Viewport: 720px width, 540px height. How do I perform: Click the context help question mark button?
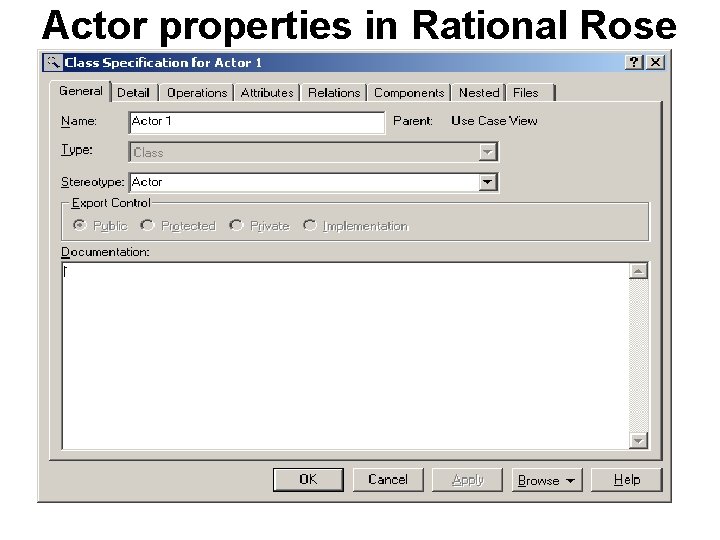634,62
